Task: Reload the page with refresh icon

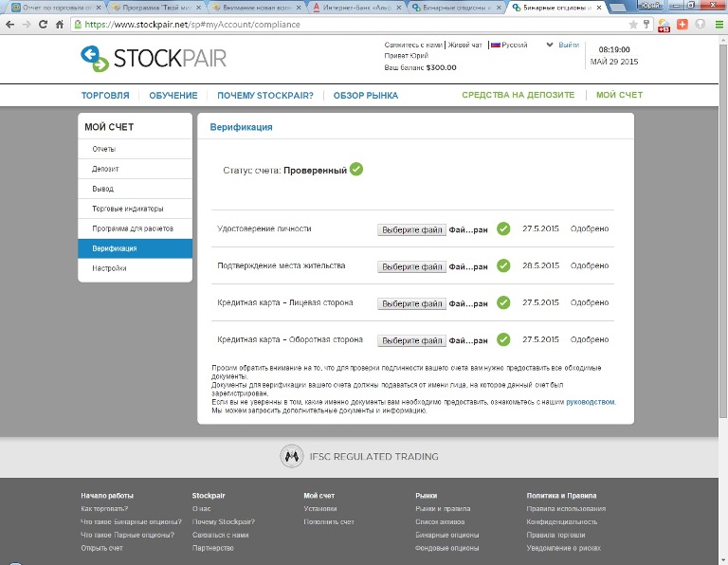Action: pyautogui.click(x=44, y=25)
